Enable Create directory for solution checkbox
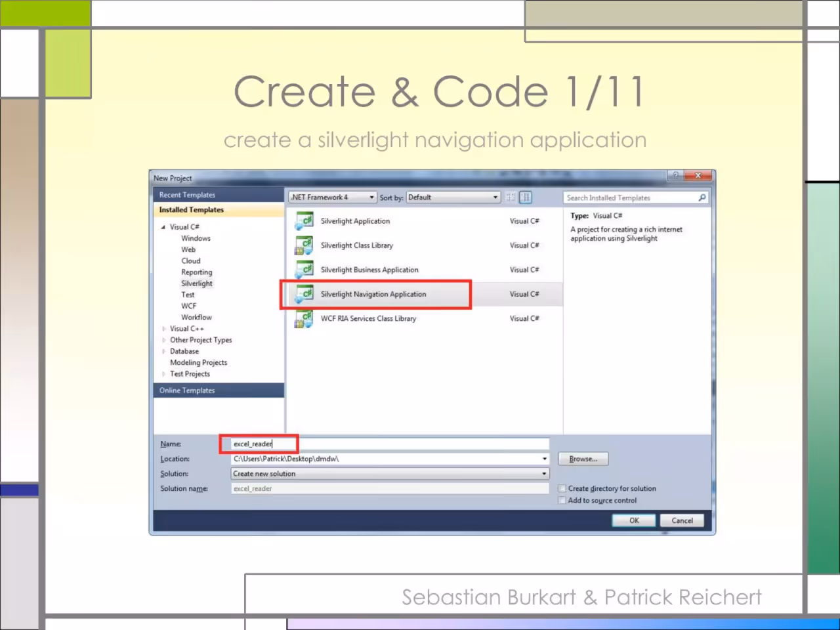 [x=562, y=488]
